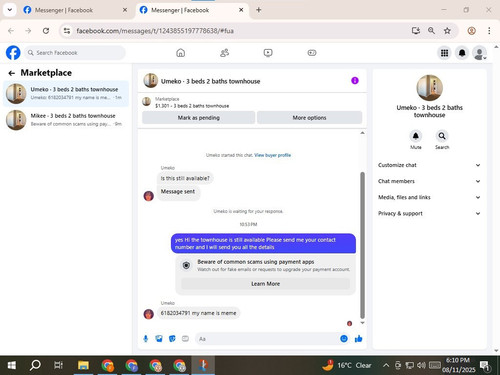Viewport: 500px width, 375px height.
Task: Click the Umeko chat header title
Action: [x=210, y=81]
